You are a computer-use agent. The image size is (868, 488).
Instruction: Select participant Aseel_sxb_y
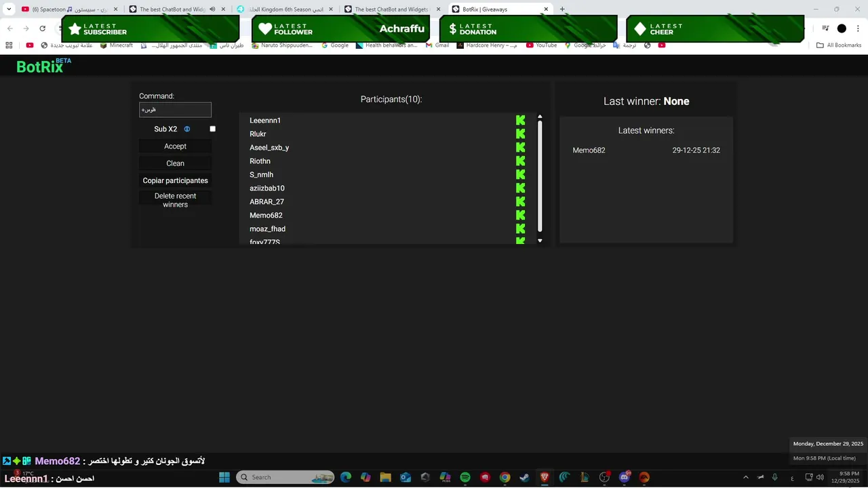tap(269, 148)
